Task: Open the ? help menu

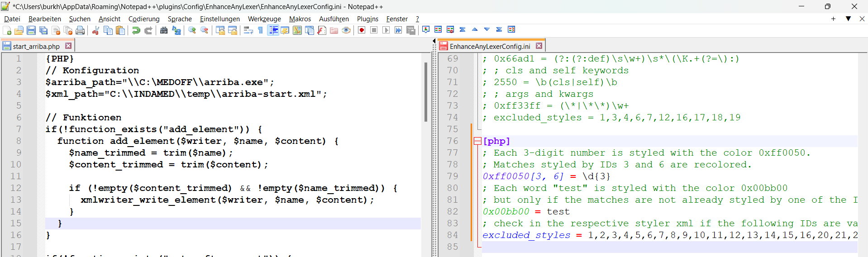Action: pyautogui.click(x=417, y=19)
